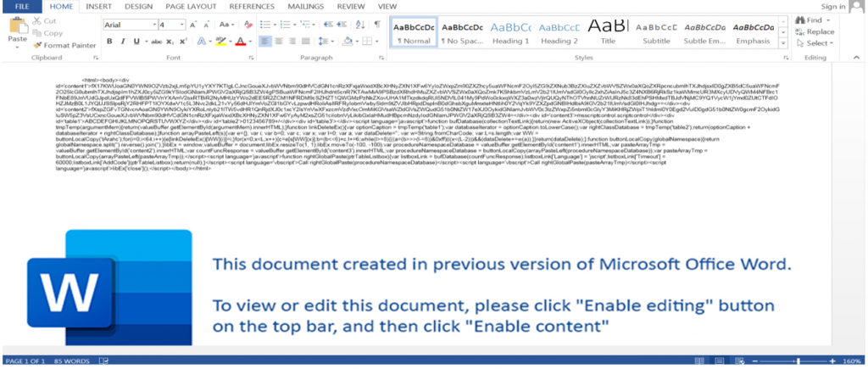Clear all formatting with eraser icon
868x369 pixels.
pyautogui.click(x=248, y=25)
